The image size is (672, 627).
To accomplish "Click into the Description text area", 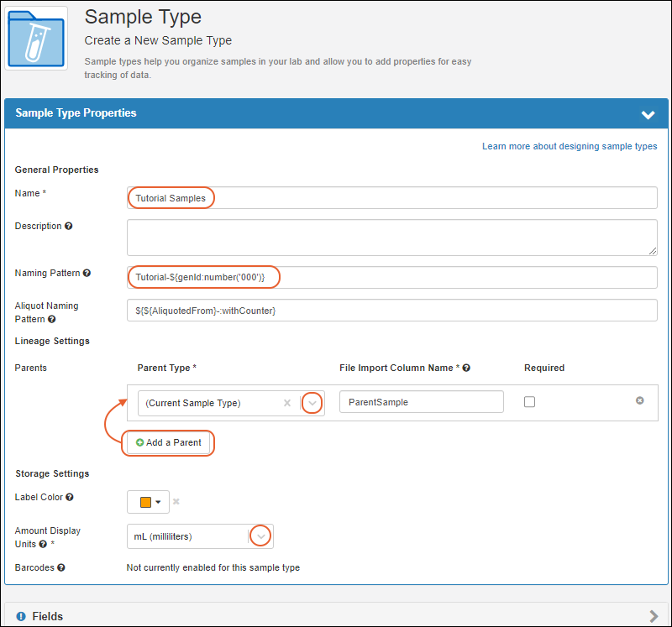I will pos(391,238).
